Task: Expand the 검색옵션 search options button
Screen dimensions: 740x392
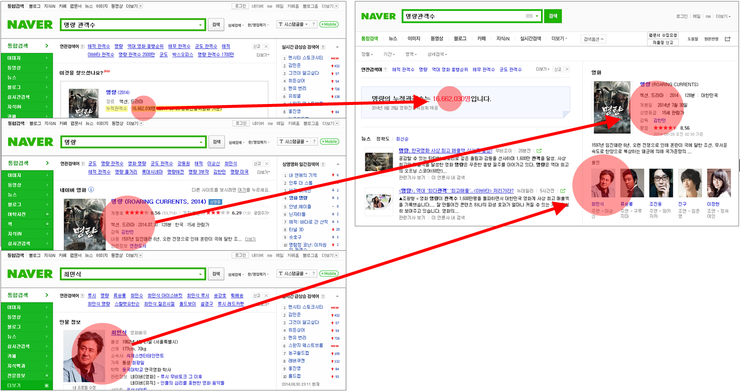Action: [593, 39]
